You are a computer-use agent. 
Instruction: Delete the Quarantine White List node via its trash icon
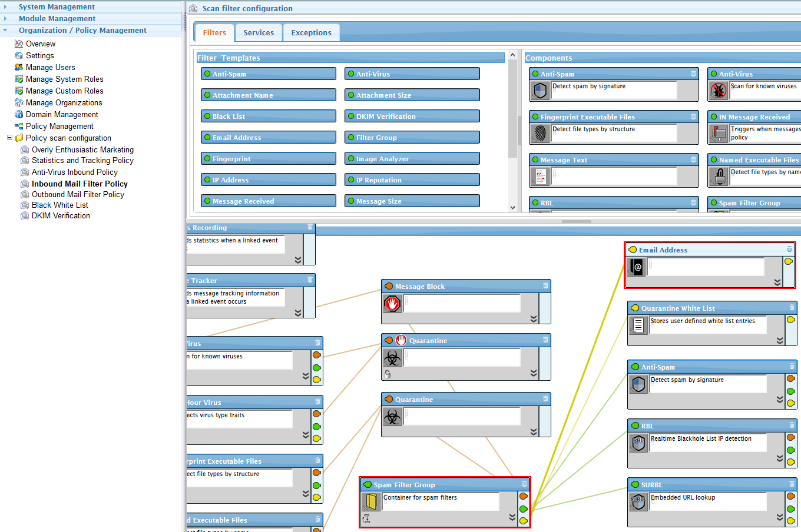tap(792, 308)
